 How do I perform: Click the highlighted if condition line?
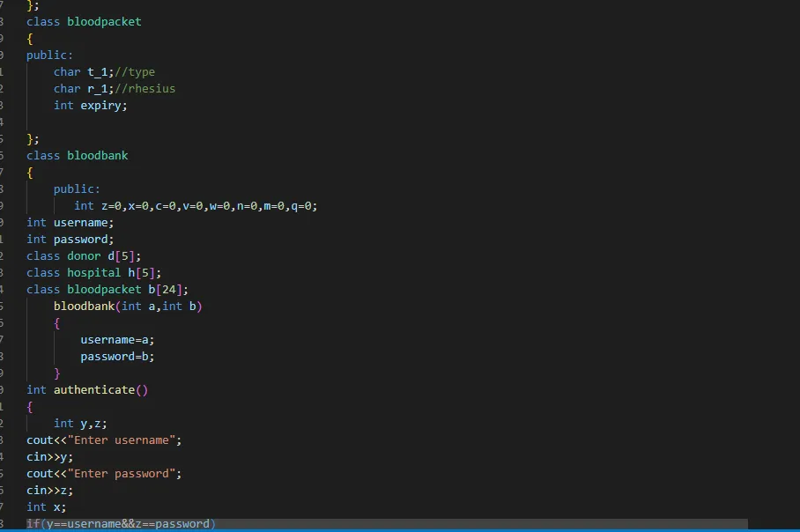(119, 523)
